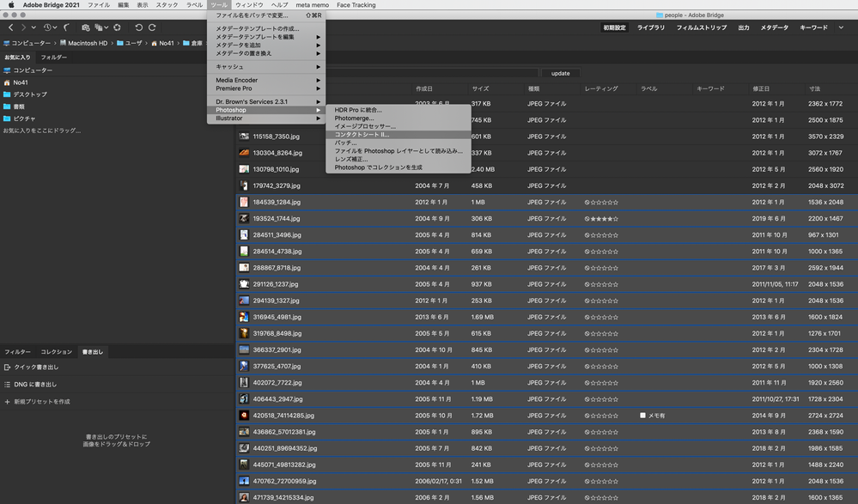This screenshot has width=858, height=504.
Task: Rotate clockwise using the toolbar icon
Action: [152, 27]
